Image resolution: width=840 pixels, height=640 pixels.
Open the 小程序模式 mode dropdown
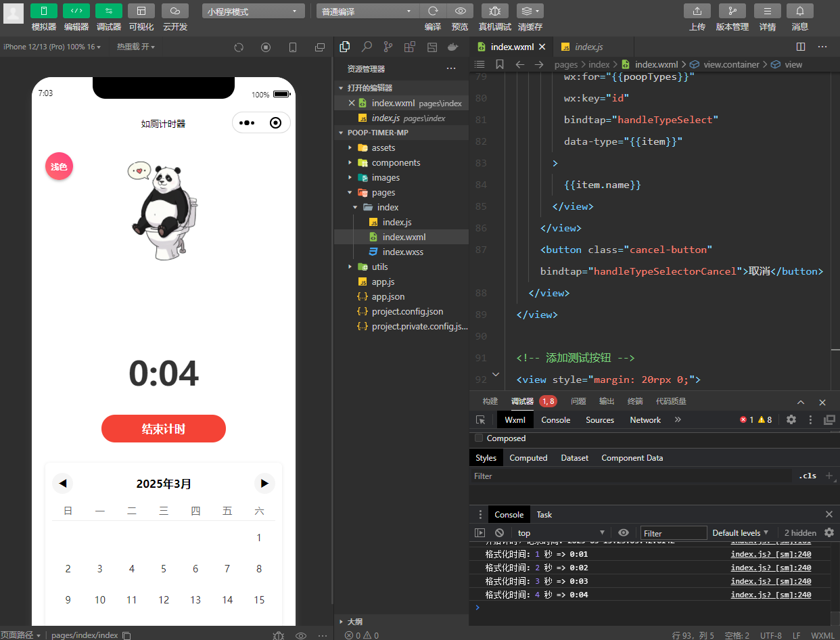(x=254, y=12)
